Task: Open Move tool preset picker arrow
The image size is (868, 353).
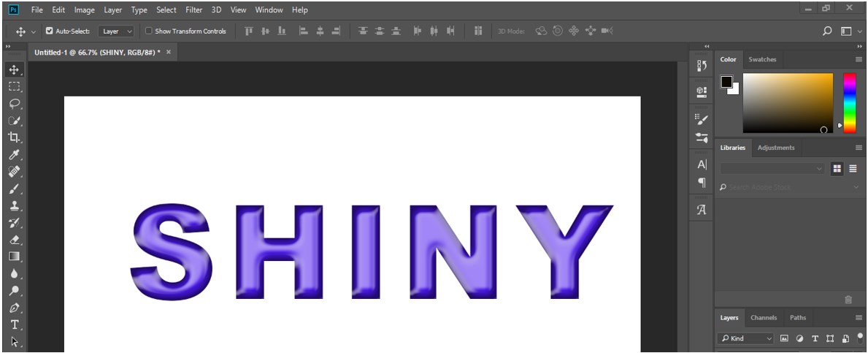Action: pyautogui.click(x=33, y=31)
